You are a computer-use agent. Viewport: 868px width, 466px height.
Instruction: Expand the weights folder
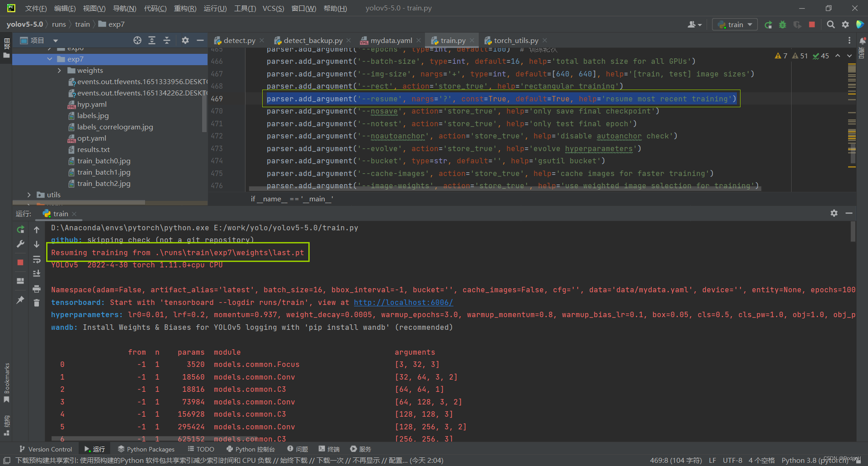click(59, 70)
